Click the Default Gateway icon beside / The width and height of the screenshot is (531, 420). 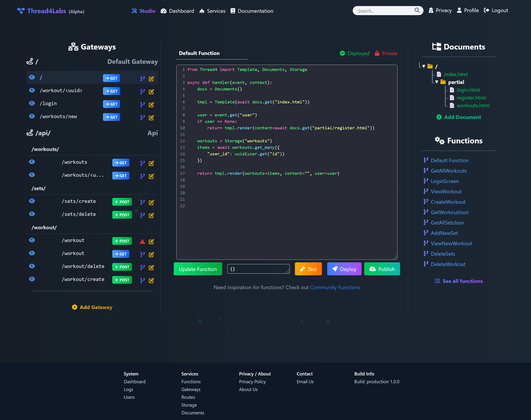30,61
